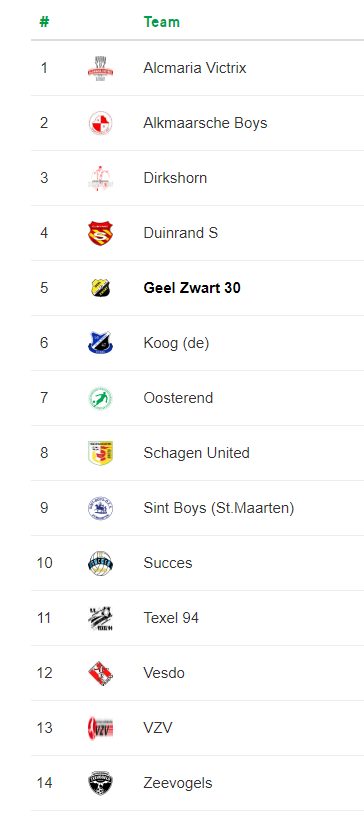The height and width of the screenshot is (821, 364).
Task: Click the Alcmaria Victrix club logo
Action: 101,68
